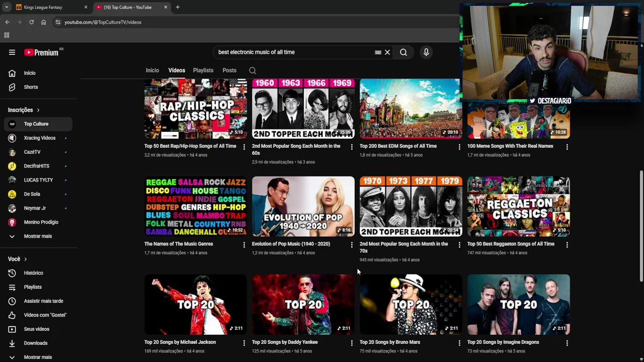
Task: Open options for Top 50 Best Reggaeton Songs
Action: [x=567, y=245]
